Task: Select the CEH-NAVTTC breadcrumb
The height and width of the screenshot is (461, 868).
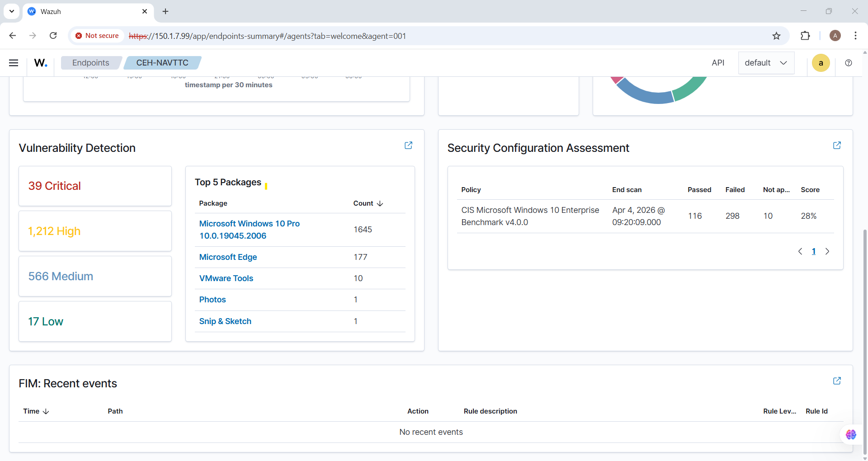Action: (x=162, y=63)
